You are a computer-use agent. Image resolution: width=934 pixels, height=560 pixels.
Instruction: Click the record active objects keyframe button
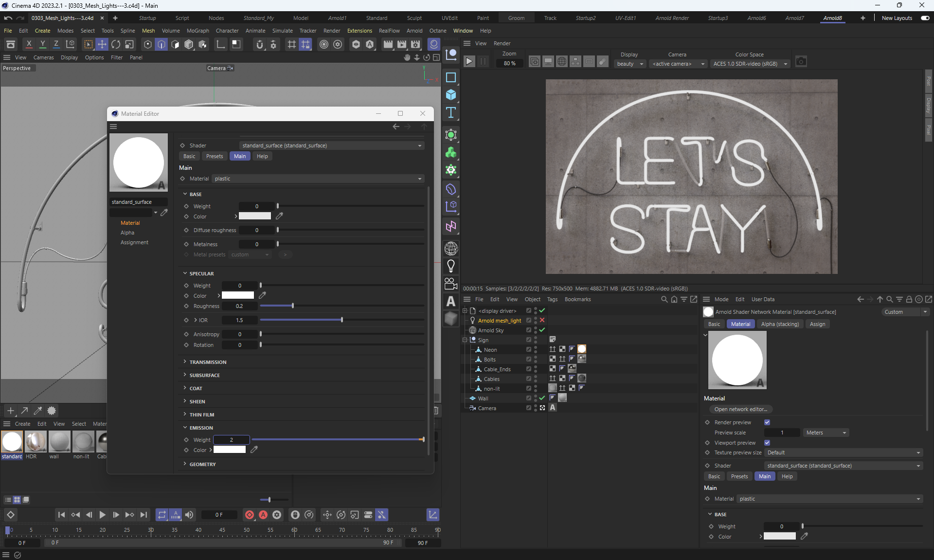pyautogui.click(x=250, y=515)
